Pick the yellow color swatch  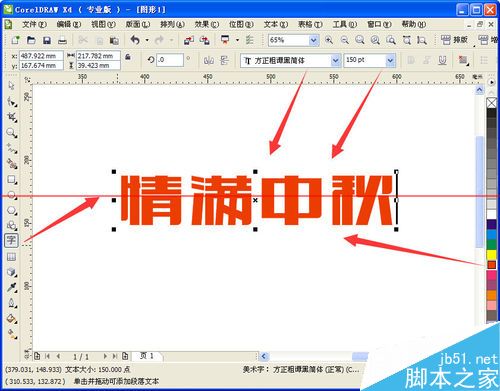click(x=492, y=255)
